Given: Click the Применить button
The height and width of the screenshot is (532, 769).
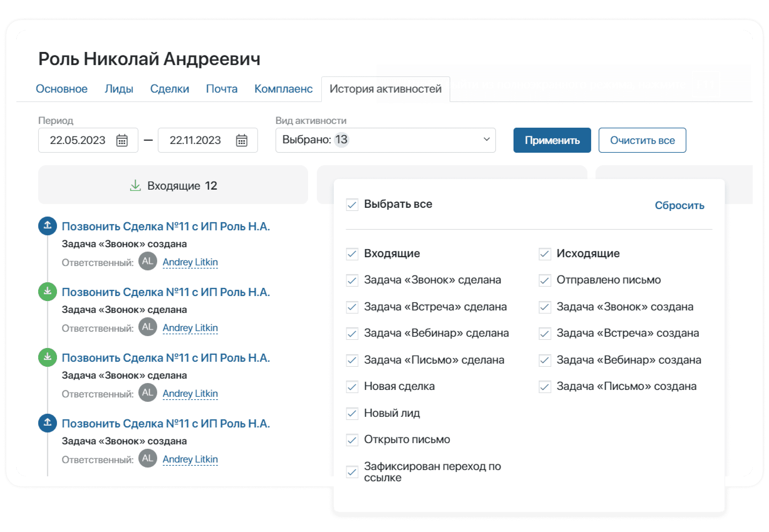Looking at the screenshot, I should pyautogui.click(x=552, y=140).
